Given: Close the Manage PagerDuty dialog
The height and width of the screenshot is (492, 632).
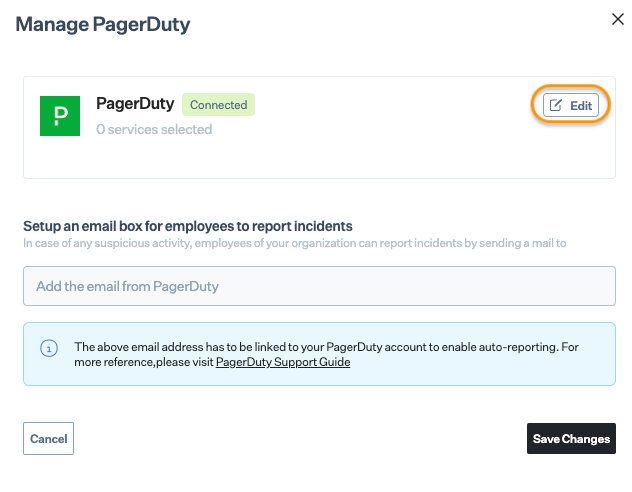Looking at the screenshot, I should 617,19.
